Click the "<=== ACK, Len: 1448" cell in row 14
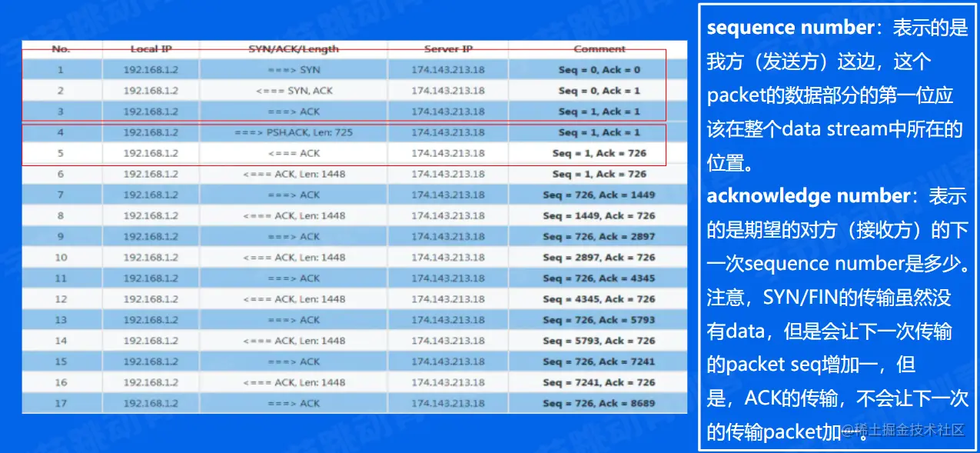980x453 pixels. (x=294, y=341)
